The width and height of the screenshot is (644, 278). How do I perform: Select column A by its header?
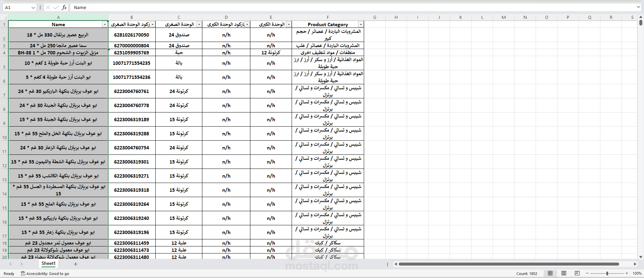tap(58, 17)
